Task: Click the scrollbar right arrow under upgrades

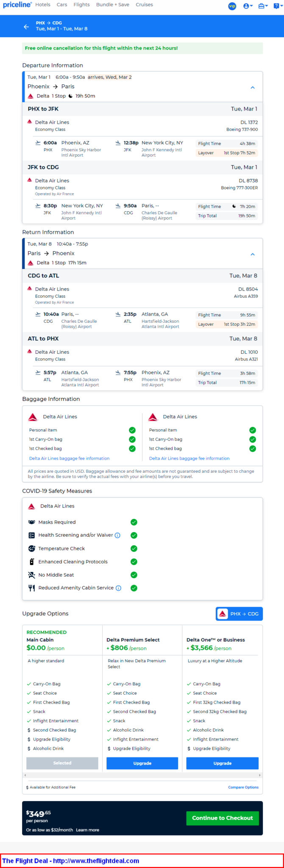Action: pos(259,775)
